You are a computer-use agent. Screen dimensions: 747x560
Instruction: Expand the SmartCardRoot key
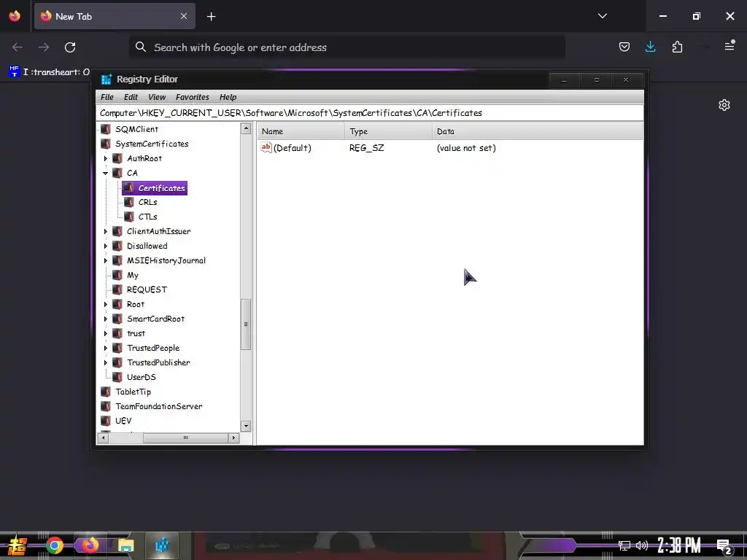tap(106, 319)
